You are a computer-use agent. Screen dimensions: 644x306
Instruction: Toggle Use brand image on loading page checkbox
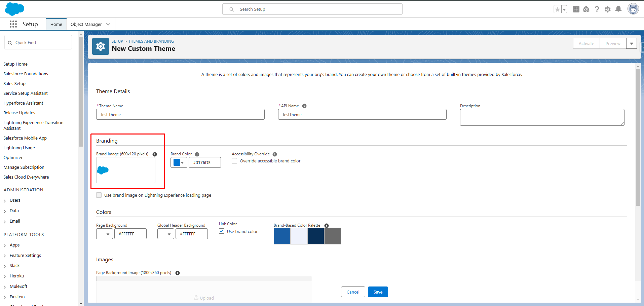coord(99,195)
